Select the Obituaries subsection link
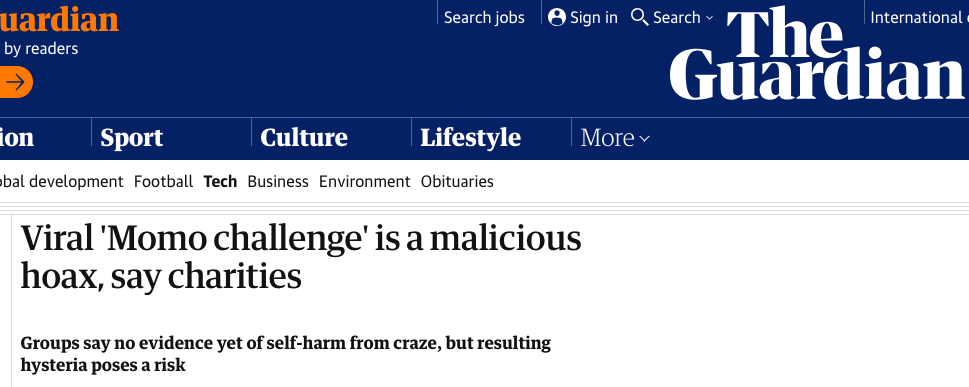969x387 pixels. [x=457, y=181]
